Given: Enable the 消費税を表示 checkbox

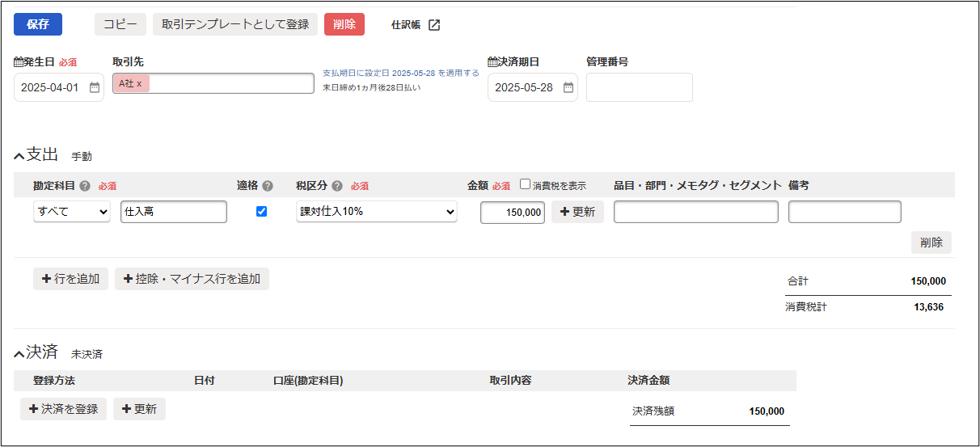Looking at the screenshot, I should coord(526,184).
